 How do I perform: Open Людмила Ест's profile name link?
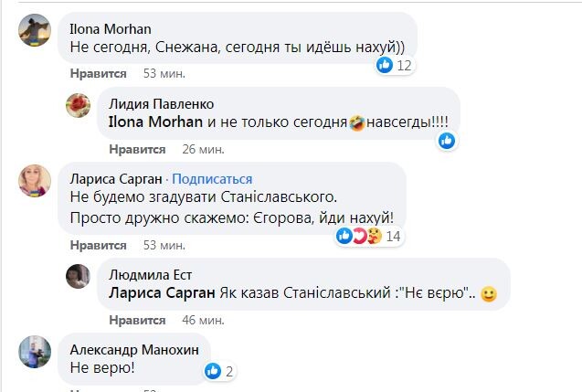click(151, 275)
